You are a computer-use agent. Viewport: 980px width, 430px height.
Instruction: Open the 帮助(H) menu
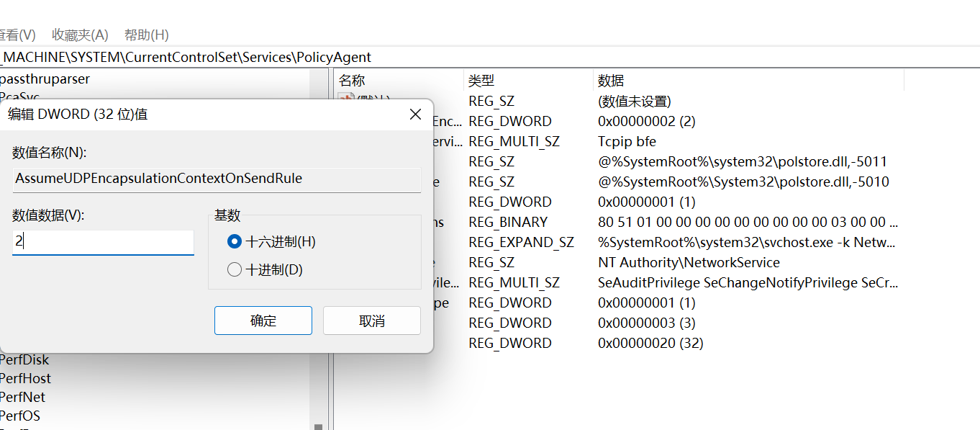(x=147, y=35)
